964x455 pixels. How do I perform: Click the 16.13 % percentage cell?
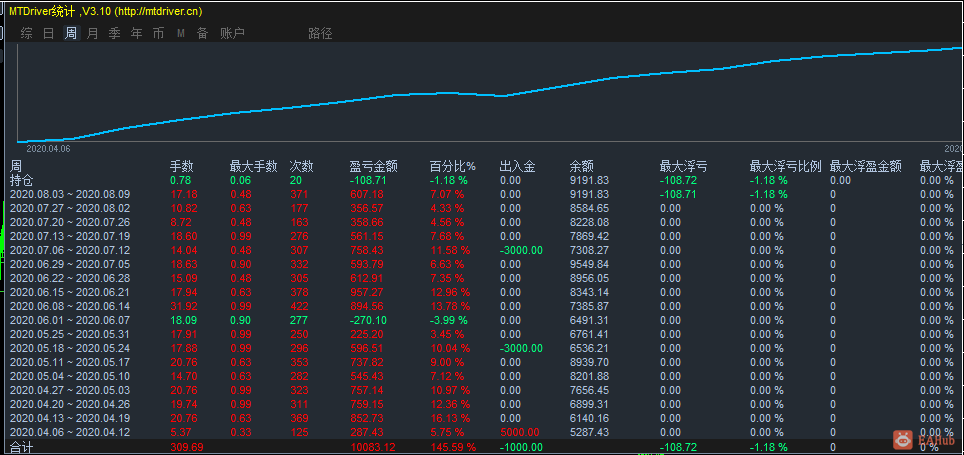pyautogui.click(x=449, y=417)
